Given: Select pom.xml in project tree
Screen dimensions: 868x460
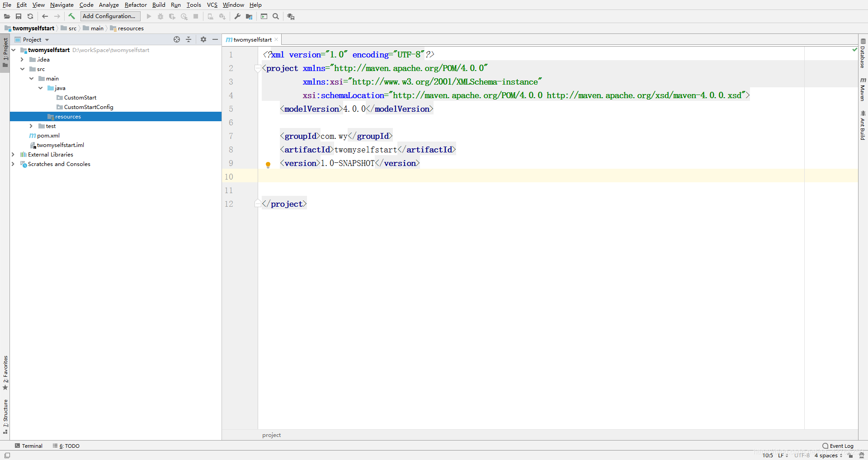Looking at the screenshot, I should coord(44,135).
